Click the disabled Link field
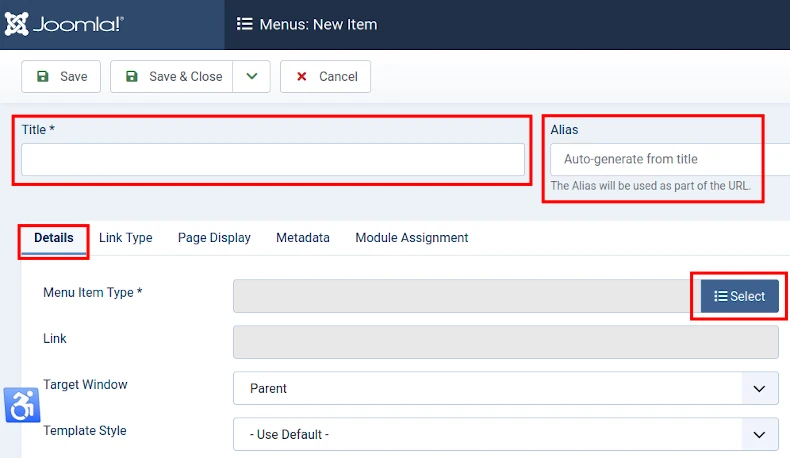 pyautogui.click(x=505, y=342)
